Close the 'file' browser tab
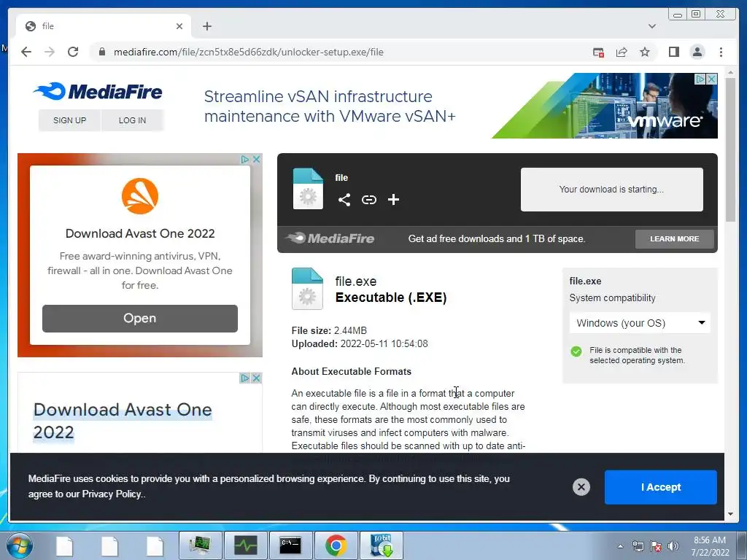 pyautogui.click(x=179, y=26)
